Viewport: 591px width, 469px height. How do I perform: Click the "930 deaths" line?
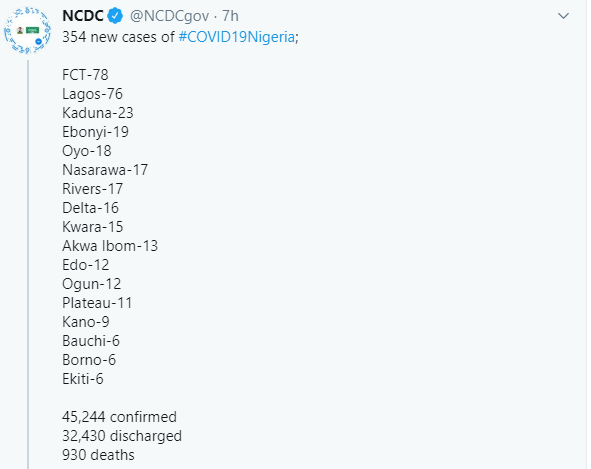tap(98, 455)
